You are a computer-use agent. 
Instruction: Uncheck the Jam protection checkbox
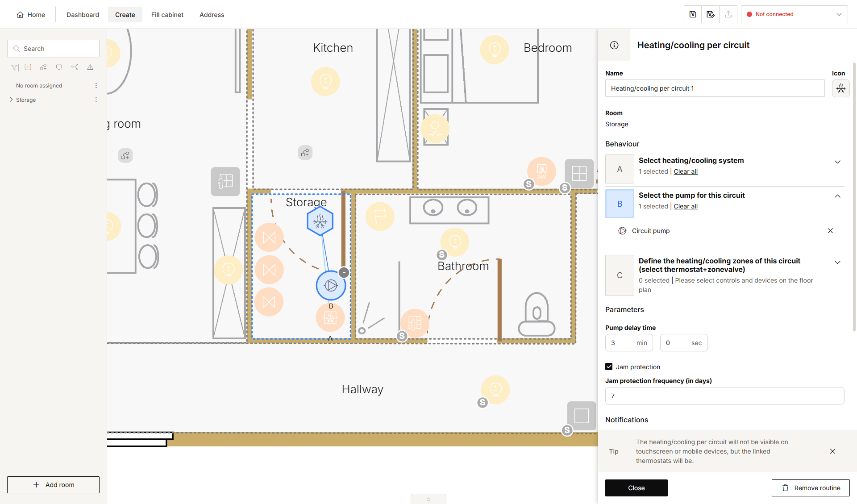(x=609, y=367)
